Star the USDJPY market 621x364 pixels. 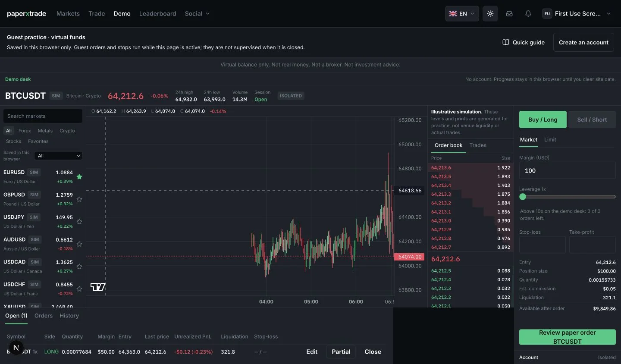[79, 222]
